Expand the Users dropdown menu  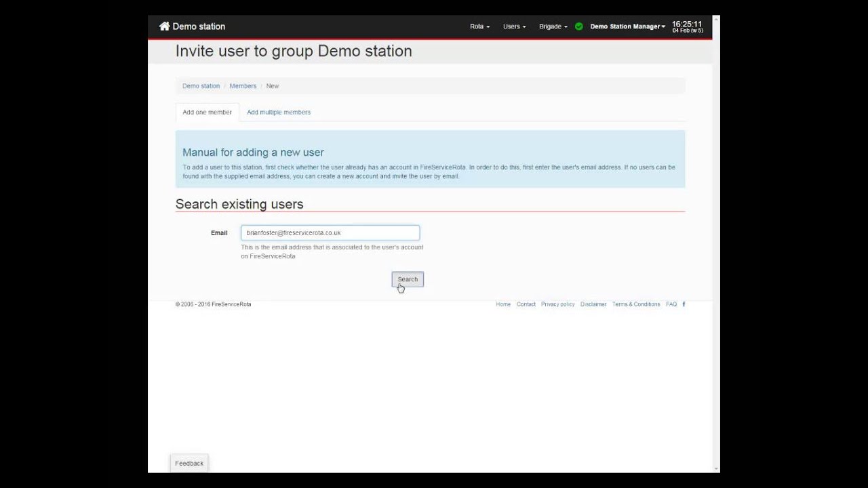pyautogui.click(x=514, y=26)
